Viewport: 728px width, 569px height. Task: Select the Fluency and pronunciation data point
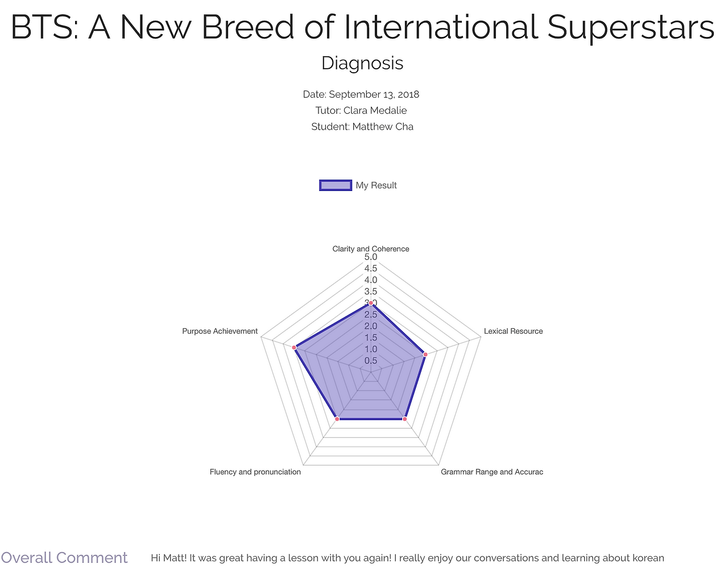(337, 419)
